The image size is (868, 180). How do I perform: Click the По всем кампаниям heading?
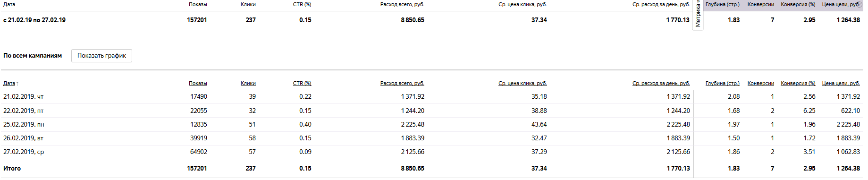(33, 56)
